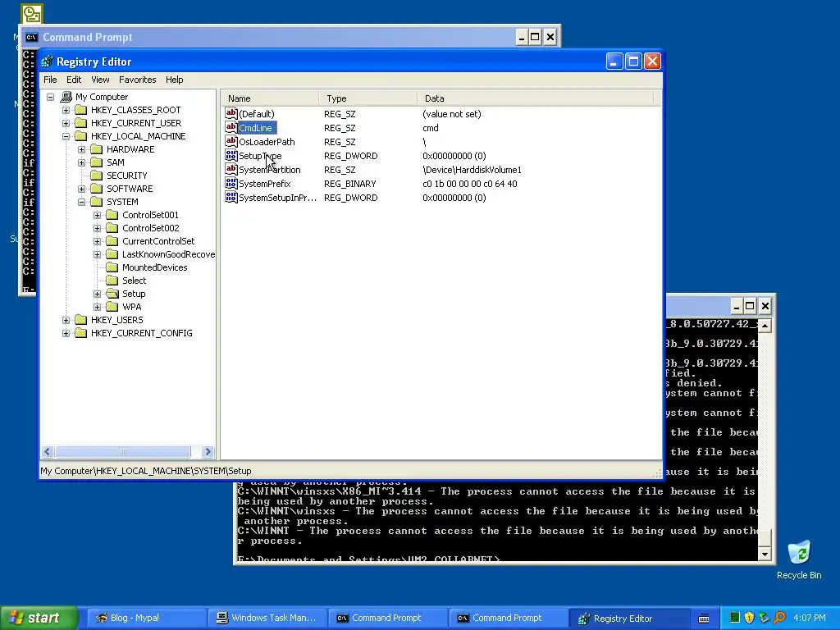
Task: Click tree pane scroll left arrow
Action: [47, 452]
